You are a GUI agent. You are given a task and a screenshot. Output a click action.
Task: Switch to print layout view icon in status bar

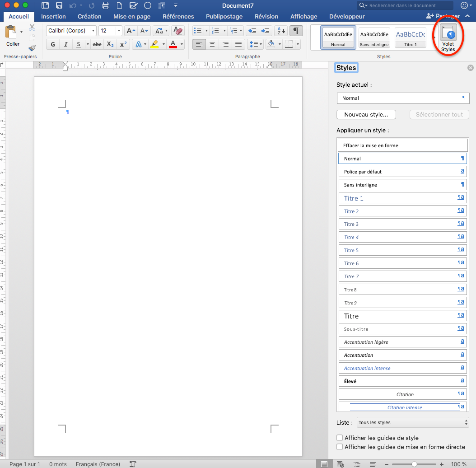324,464
